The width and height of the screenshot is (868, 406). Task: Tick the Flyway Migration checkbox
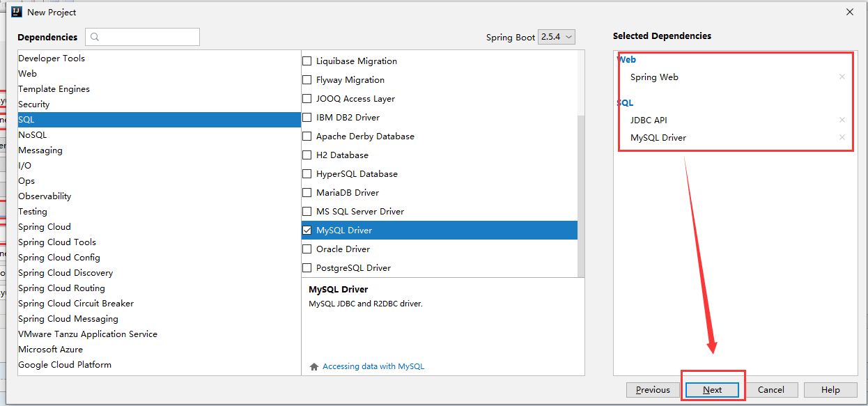(x=307, y=80)
